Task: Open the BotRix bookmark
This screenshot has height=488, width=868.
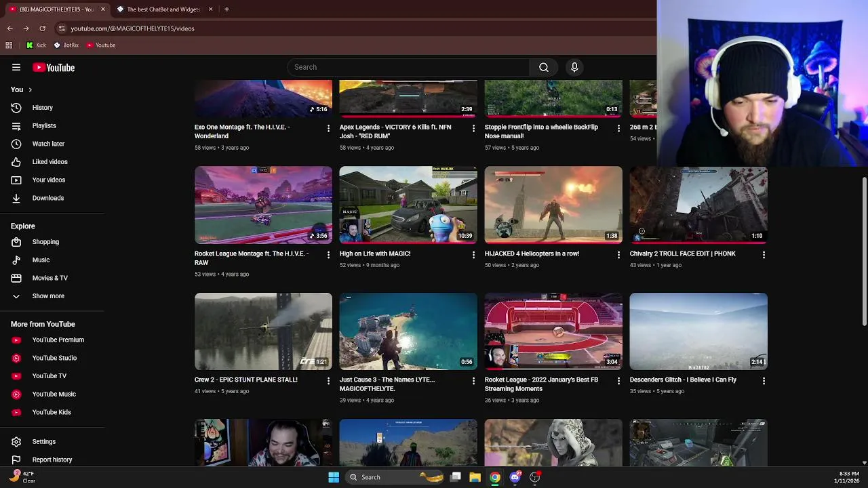Action: coord(66,45)
